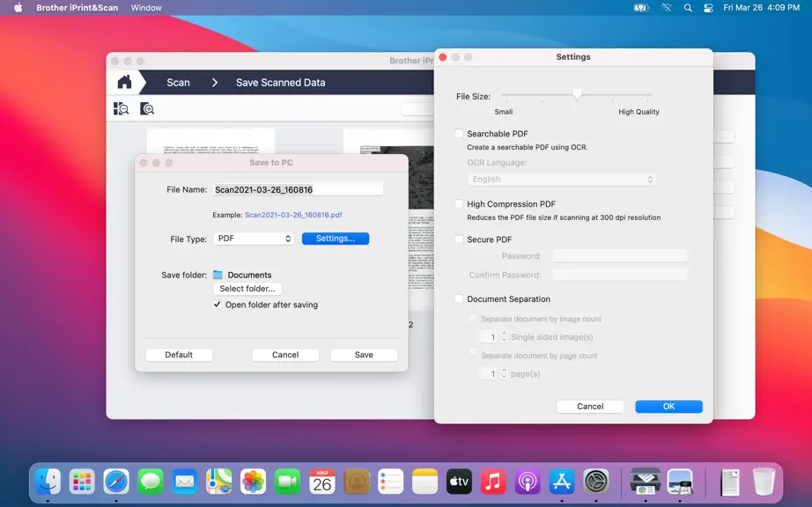Open App Store from the Dock
Image resolution: width=812 pixels, height=507 pixels.
[x=561, y=481]
